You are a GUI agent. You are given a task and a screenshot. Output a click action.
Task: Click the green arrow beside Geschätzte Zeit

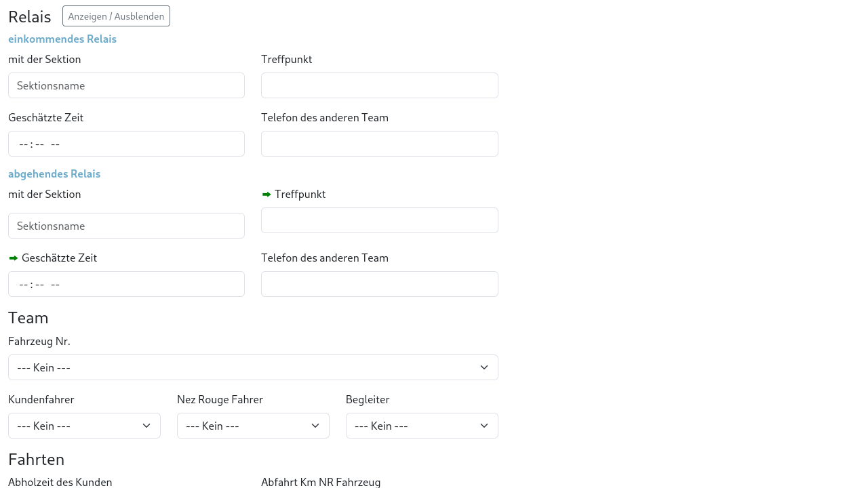point(14,258)
